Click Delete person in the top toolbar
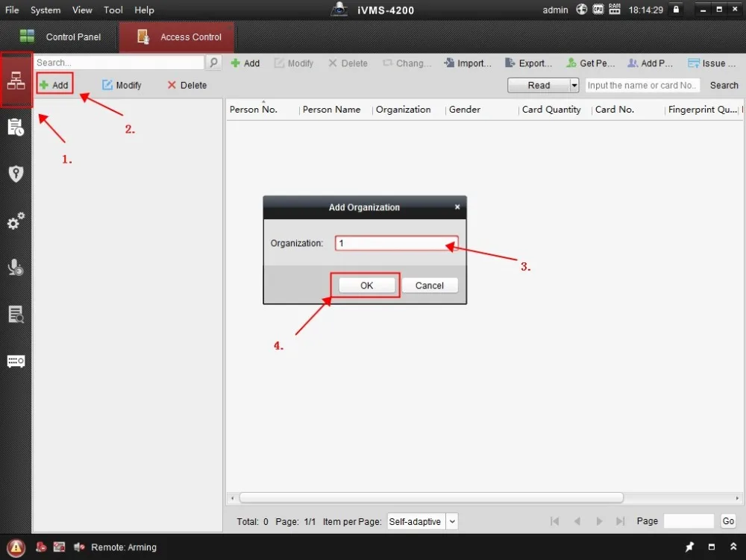Image resolution: width=746 pixels, height=560 pixels. (x=348, y=63)
